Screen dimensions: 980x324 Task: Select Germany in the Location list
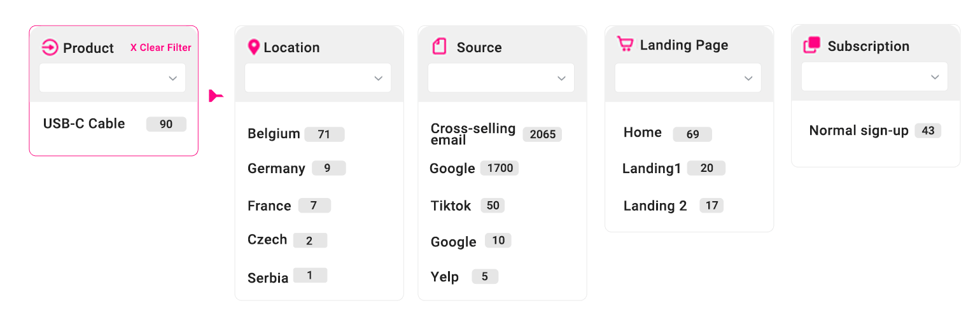pos(297,168)
